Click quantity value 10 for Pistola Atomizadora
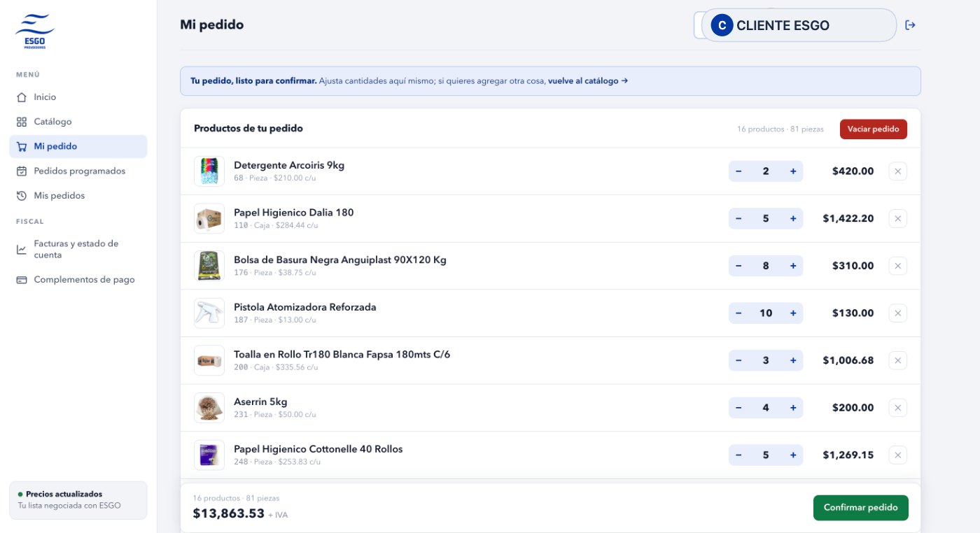980x533 pixels. (766, 313)
